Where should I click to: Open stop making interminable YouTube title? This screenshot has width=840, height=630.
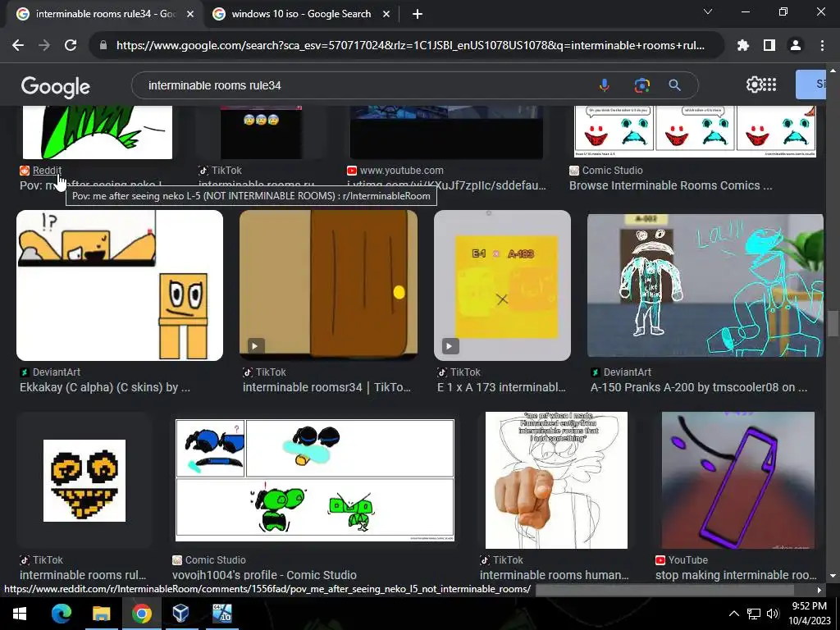[736, 575]
